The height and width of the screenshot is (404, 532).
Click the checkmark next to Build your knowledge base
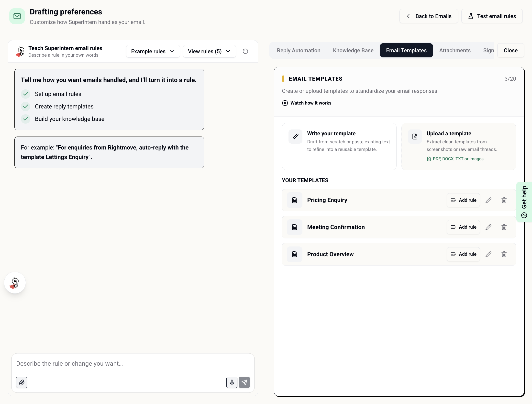tap(25, 119)
